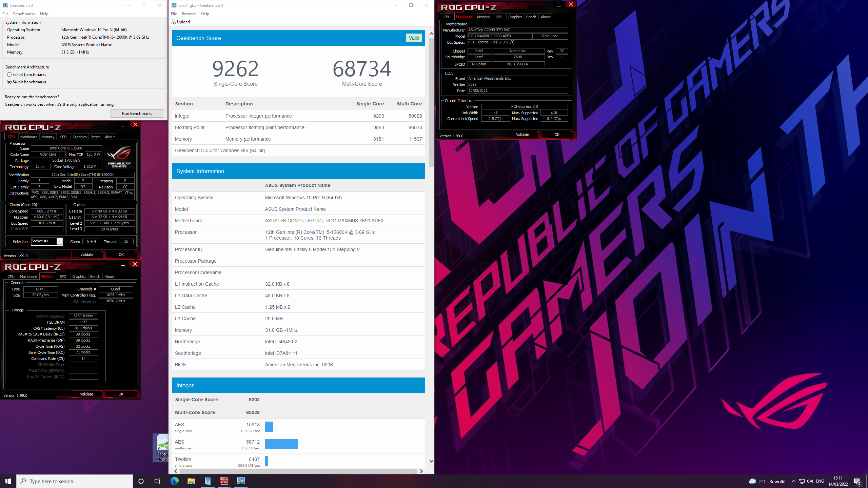Viewport: 868px width, 488px height.
Task: Select 64-bit benchmarks option
Action: tap(26, 82)
